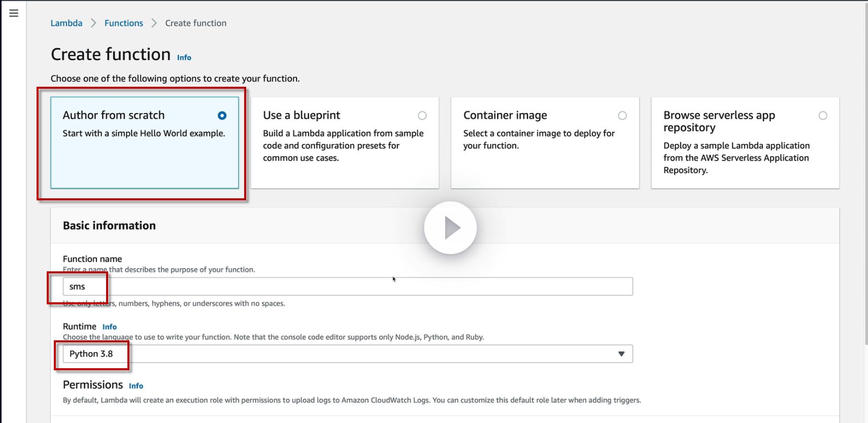Select the Author from scratch radio button

click(x=222, y=116)
